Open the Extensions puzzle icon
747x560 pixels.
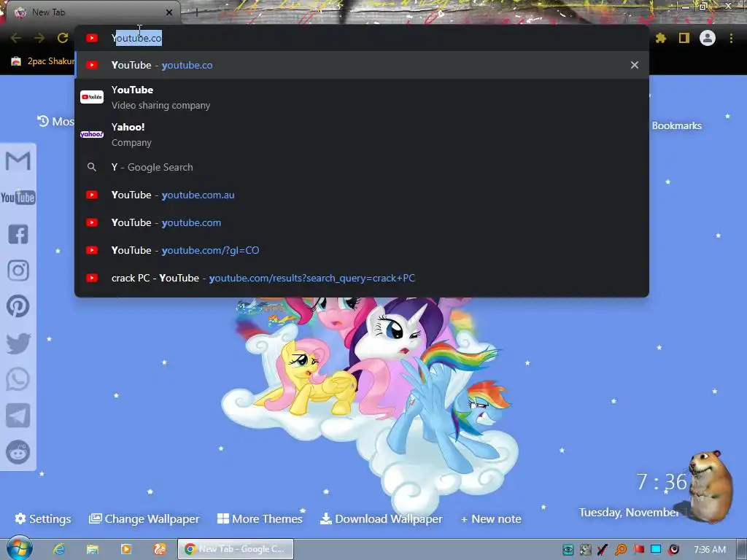point(661,38)
